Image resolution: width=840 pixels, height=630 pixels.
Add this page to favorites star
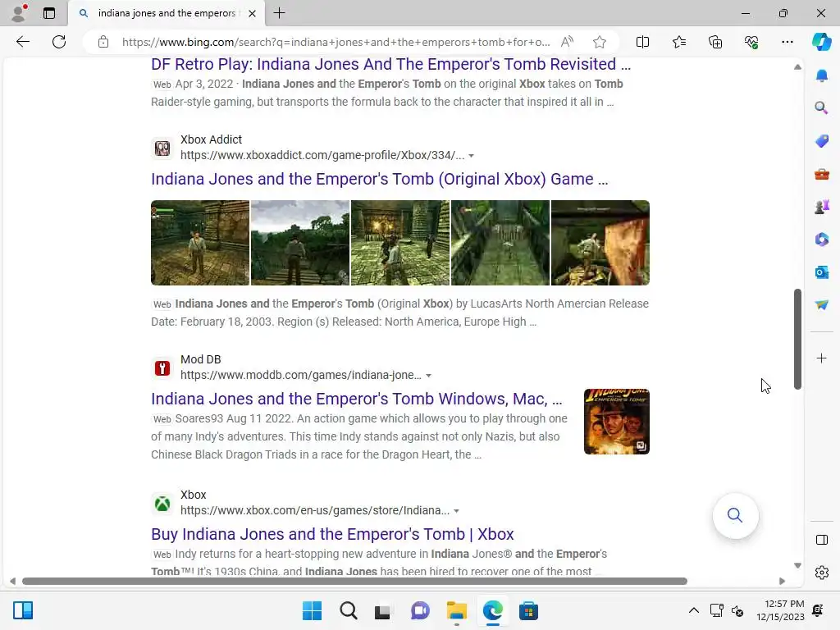tap(600, 42)
